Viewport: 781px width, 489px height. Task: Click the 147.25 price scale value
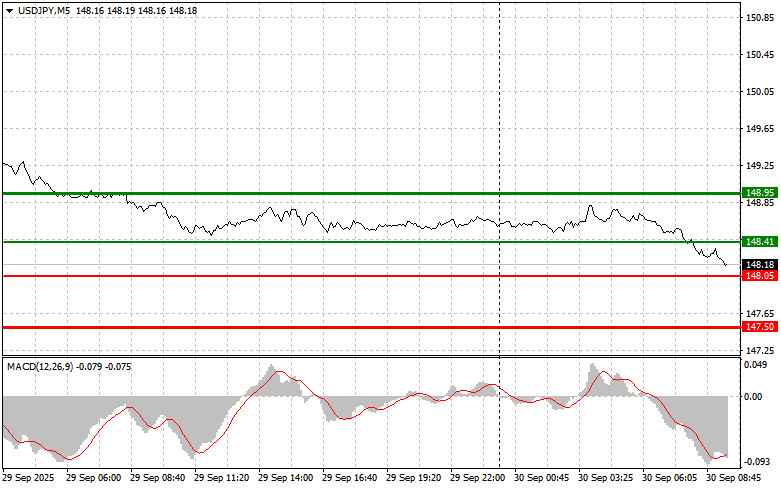pos(760,351)
